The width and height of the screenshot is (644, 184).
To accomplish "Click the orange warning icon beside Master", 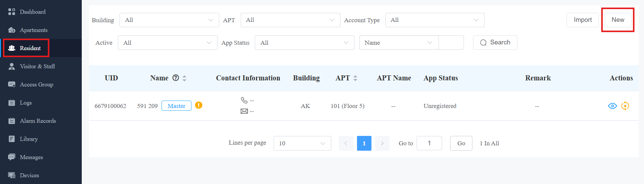I will coord(199,105).
